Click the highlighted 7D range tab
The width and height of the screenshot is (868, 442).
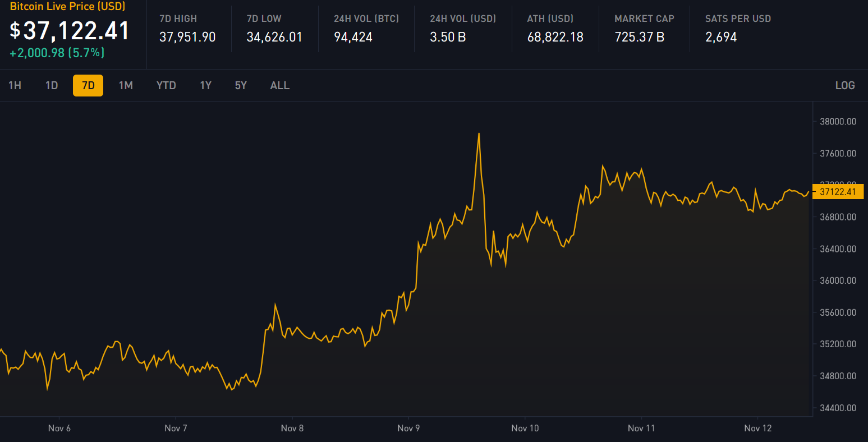coord(88,85)
